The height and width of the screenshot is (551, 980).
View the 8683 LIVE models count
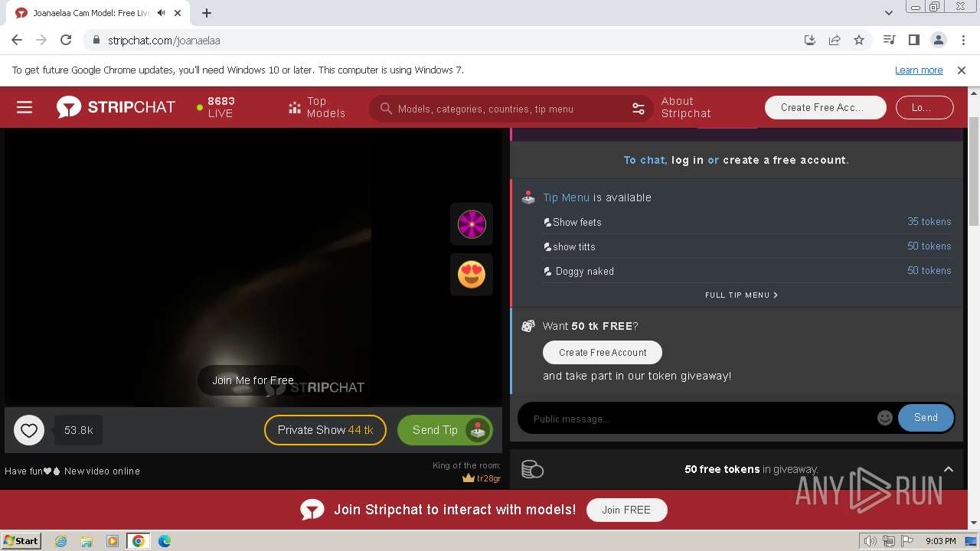coord(216,107)
